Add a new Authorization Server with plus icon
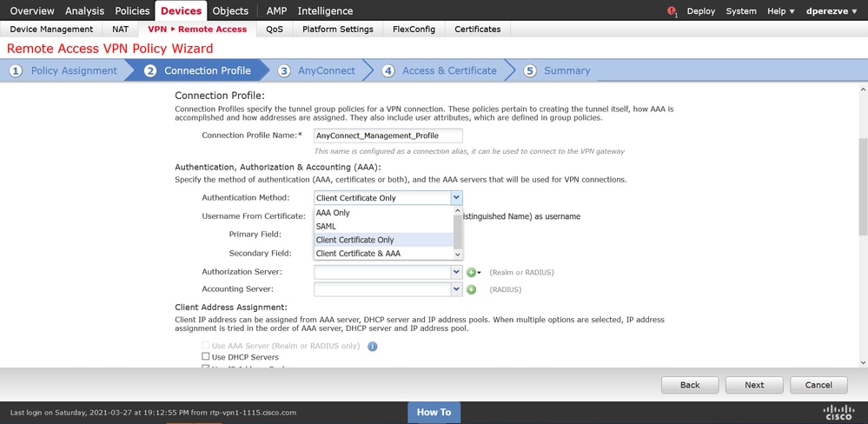Viewport: 868px width, 424px height. point(471,272)
